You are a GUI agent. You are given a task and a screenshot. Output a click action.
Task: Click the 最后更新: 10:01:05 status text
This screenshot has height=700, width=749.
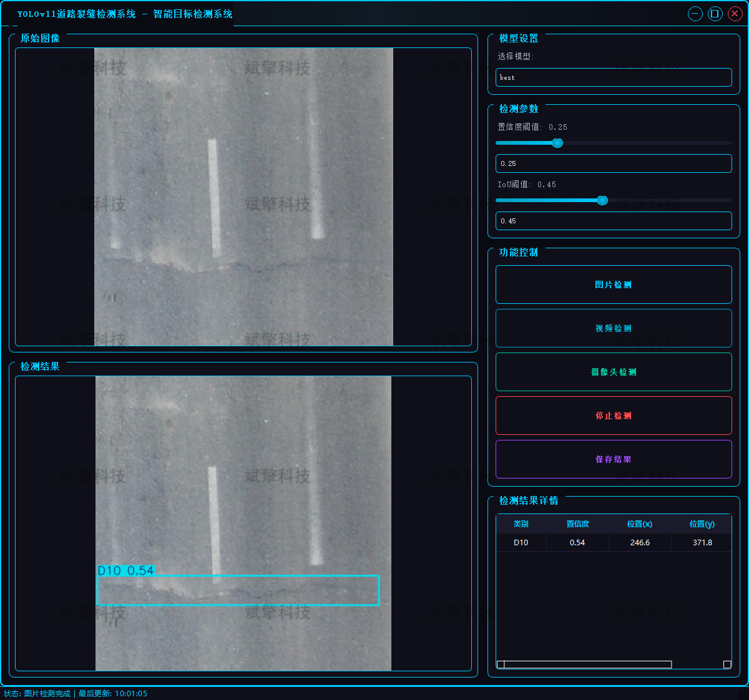(113, 694)
